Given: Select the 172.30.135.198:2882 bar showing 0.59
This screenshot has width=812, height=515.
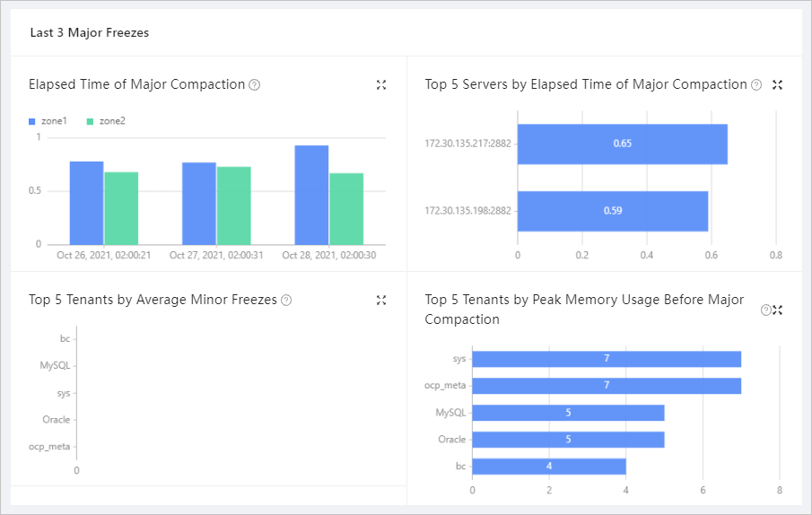Looking at the screenshot, I should [x=612, y=211].
